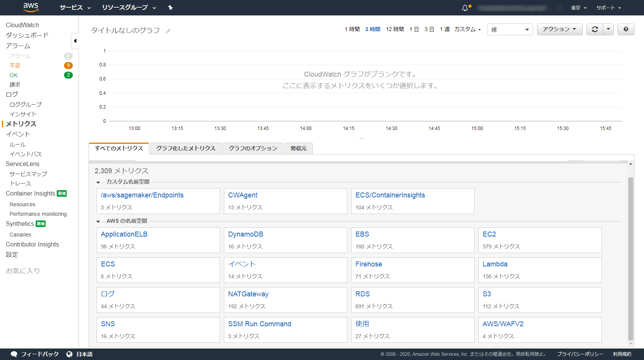
Task: Open インサイト in sidebar
Action: (23, 114)
